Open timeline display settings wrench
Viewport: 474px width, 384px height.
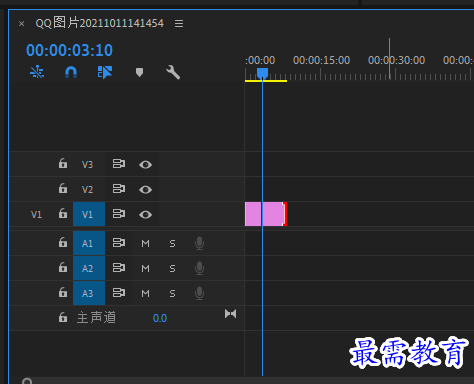coord(173,72)
